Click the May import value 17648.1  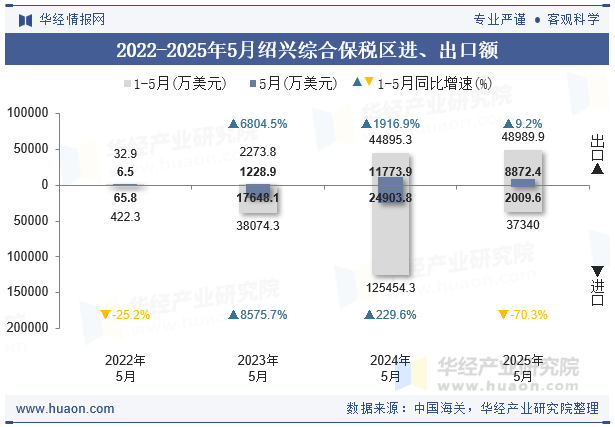coord(258,198)
